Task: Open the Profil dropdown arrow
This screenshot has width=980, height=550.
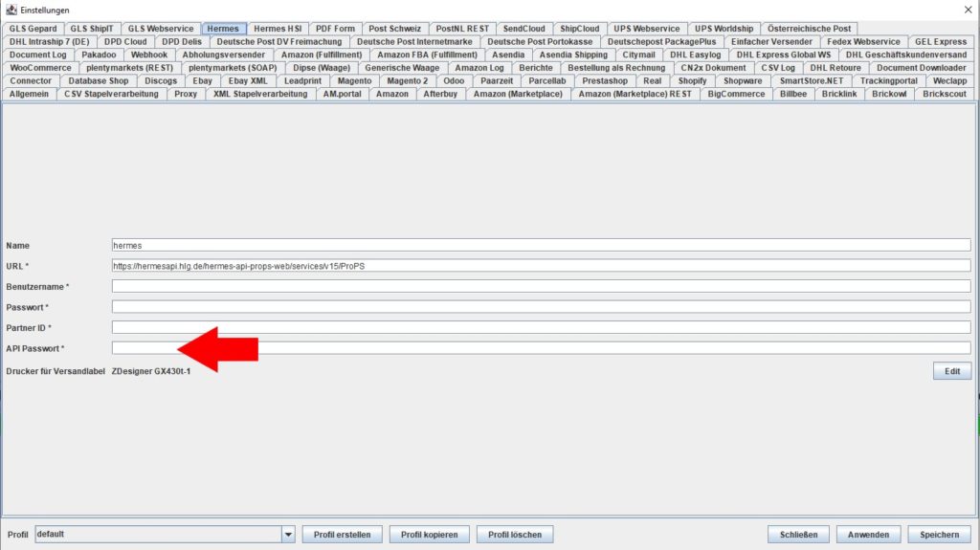Action: [x=288, y=535]
